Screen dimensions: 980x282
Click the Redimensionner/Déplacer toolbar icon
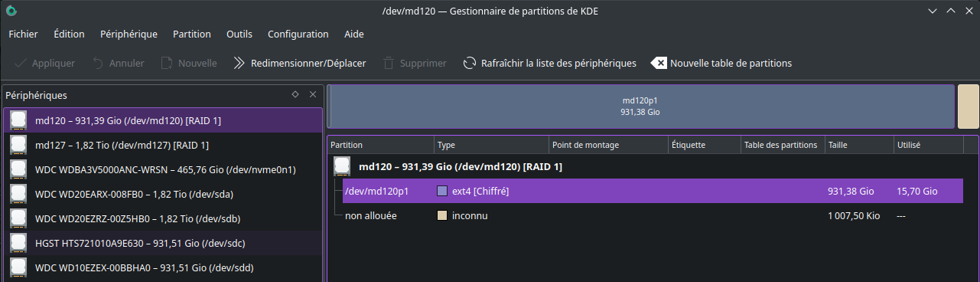coord(239,63)
